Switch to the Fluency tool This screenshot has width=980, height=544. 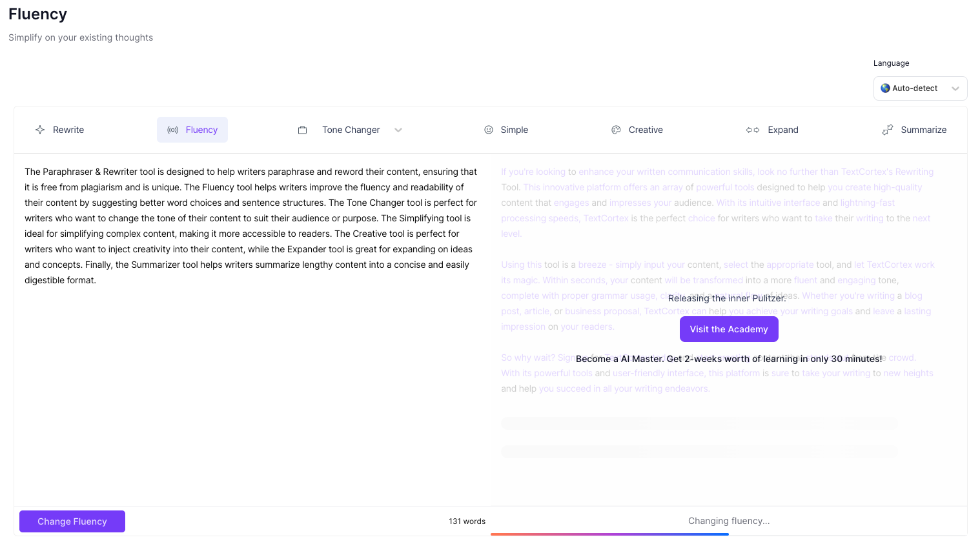[x=192, y=130]
